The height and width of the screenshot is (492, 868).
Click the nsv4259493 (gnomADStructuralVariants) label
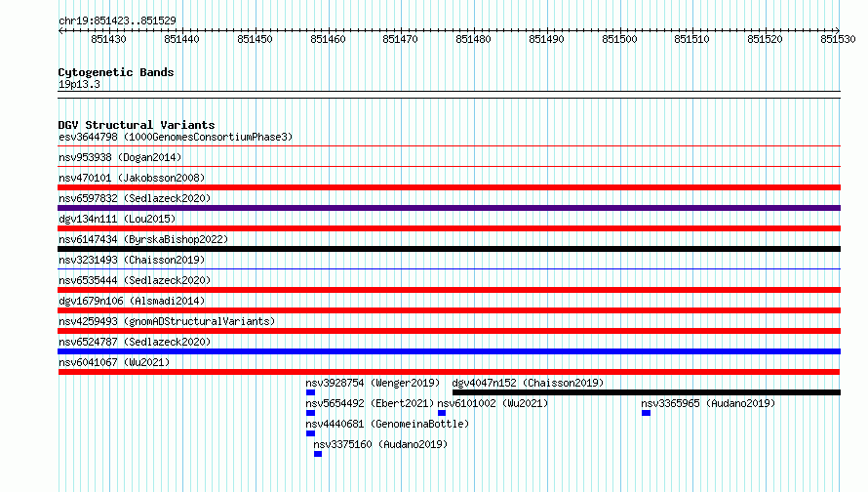point(167,321)
